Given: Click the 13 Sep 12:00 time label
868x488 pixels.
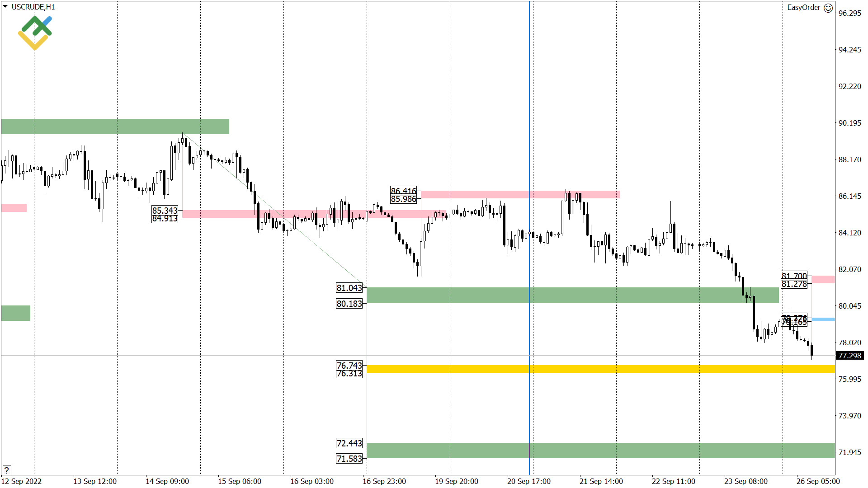Looking at the screenshot, I should click(x=95, y=481).
